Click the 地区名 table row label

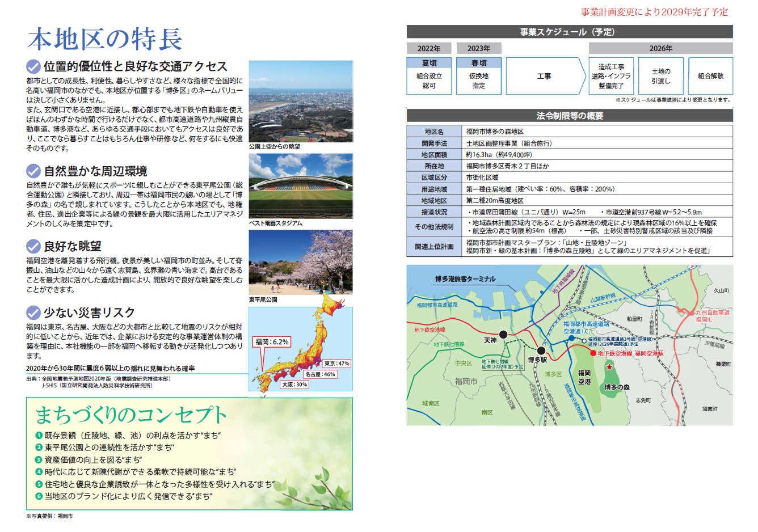pyautogui.click(x=435, y=132)
